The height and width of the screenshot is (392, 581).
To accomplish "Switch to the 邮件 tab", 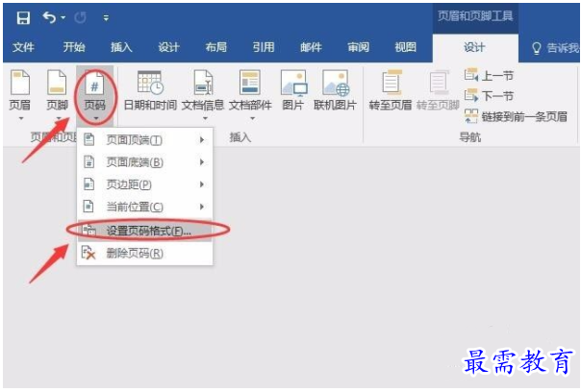I will click(x=311, y=47).
